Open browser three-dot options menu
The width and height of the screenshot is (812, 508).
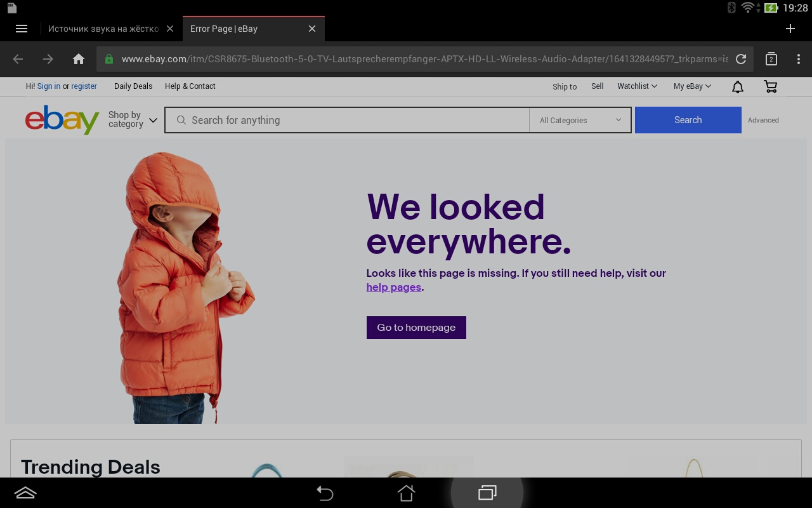[x=799, y=59]
